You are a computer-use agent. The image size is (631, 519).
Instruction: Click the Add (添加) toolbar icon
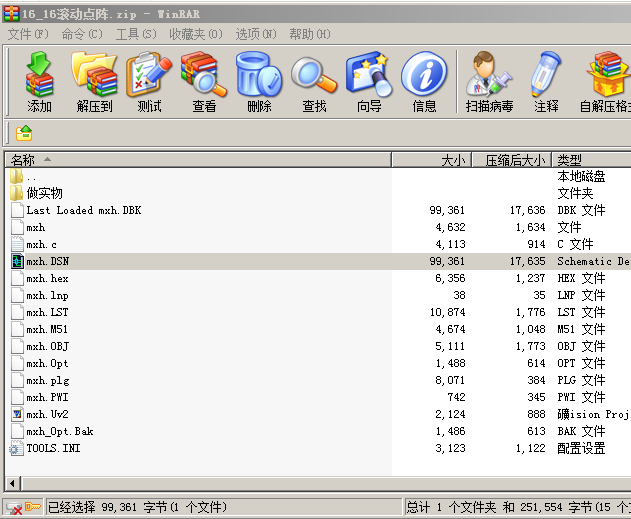tap(39, 75)
